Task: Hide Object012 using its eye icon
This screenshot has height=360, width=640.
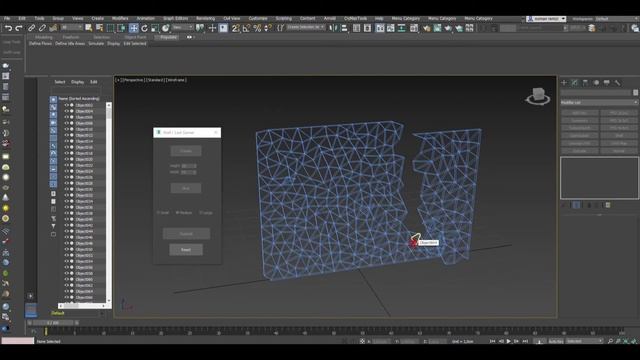Action: tap(67, 135)
